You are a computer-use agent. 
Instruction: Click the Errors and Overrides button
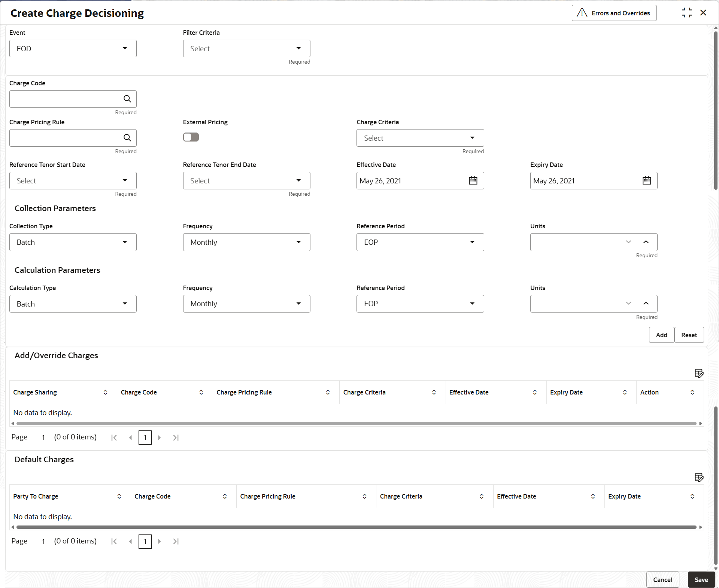[x=614, y=13]
